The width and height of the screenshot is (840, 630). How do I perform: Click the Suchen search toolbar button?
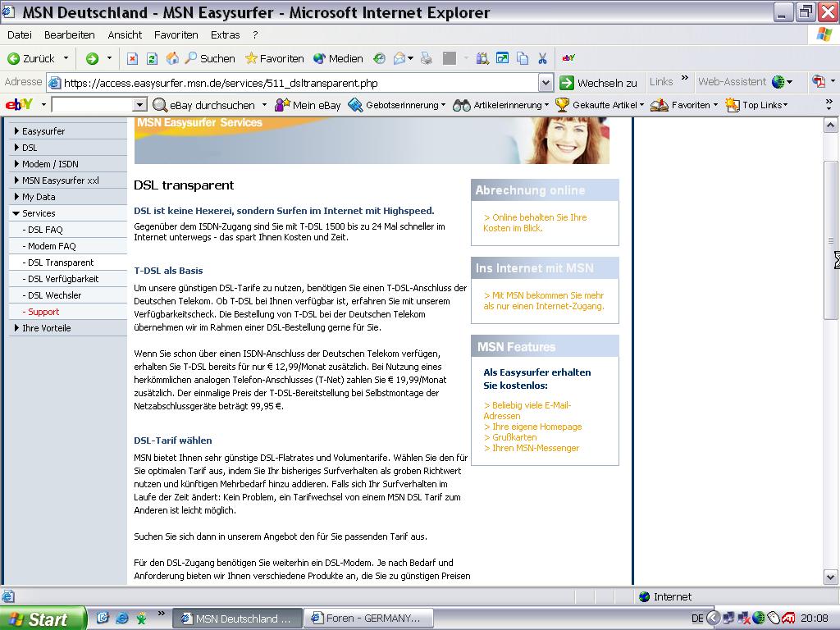tap(210, 58)
